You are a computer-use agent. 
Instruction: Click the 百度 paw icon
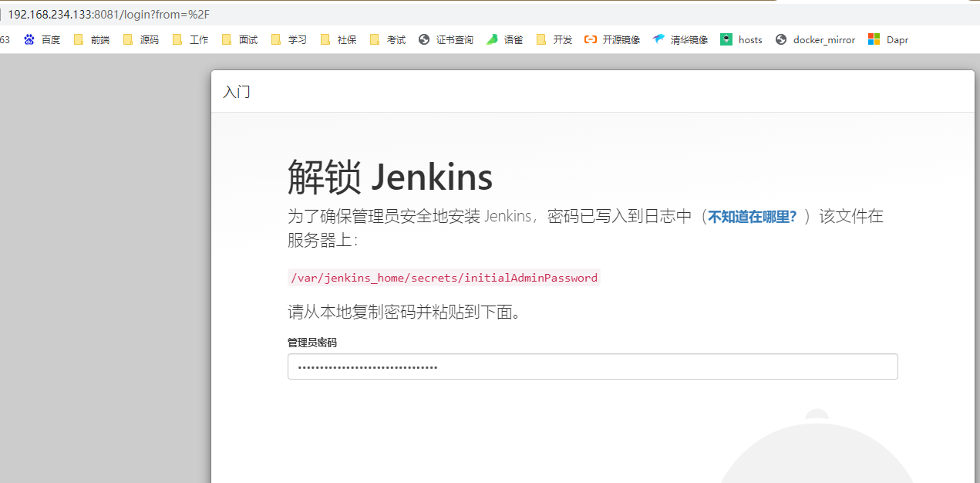click(29, 39)
